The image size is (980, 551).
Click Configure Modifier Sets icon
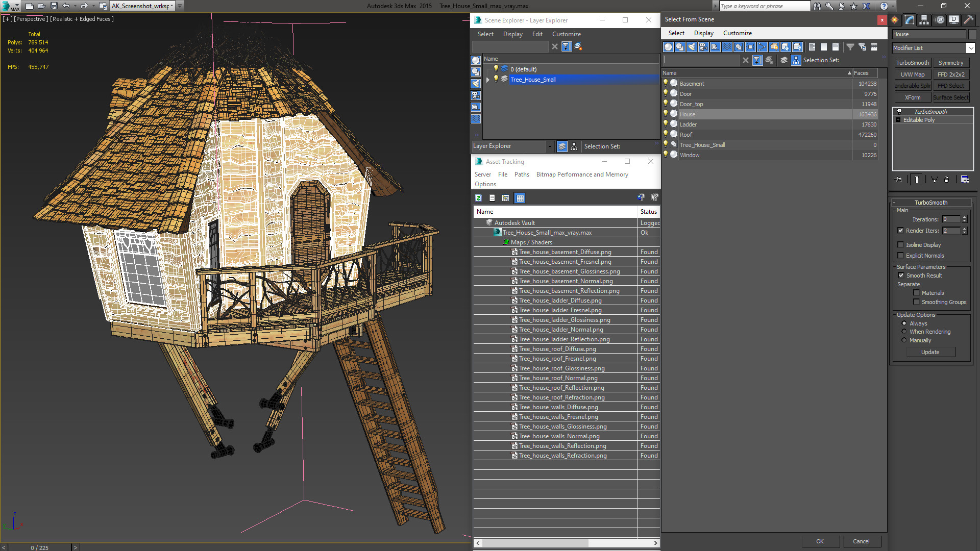tap(965, 180)
